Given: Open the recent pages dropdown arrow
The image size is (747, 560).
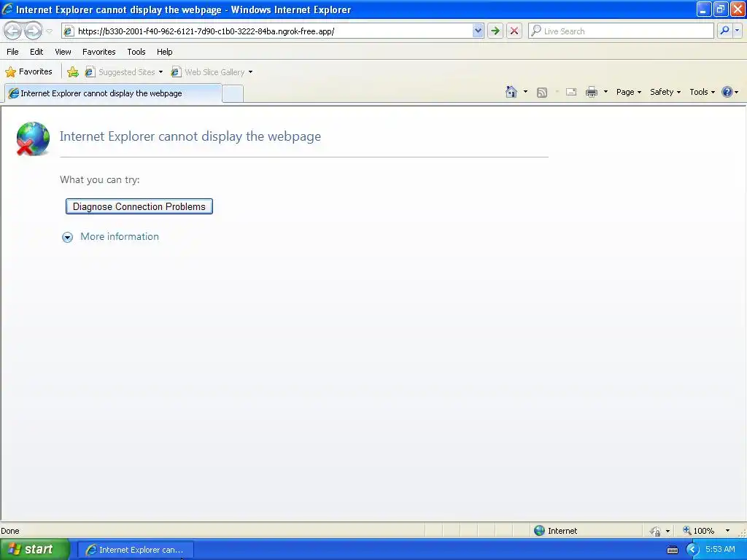Looking at the screenshot, I should click(x=49, y=31).
